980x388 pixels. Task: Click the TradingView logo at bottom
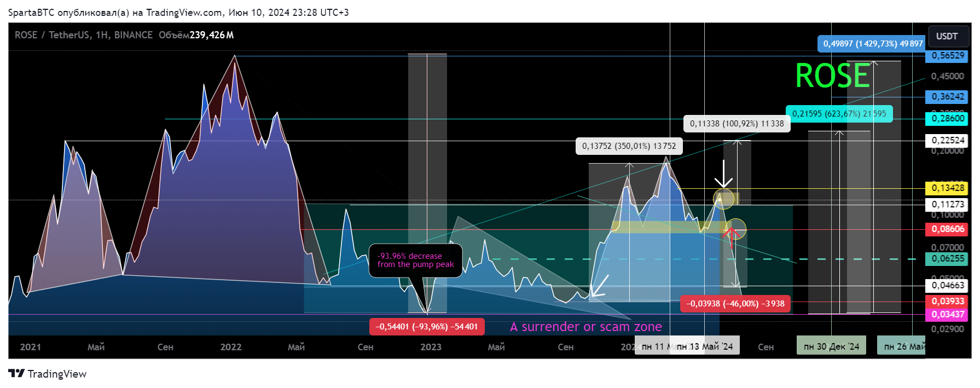tap(48, 374)
